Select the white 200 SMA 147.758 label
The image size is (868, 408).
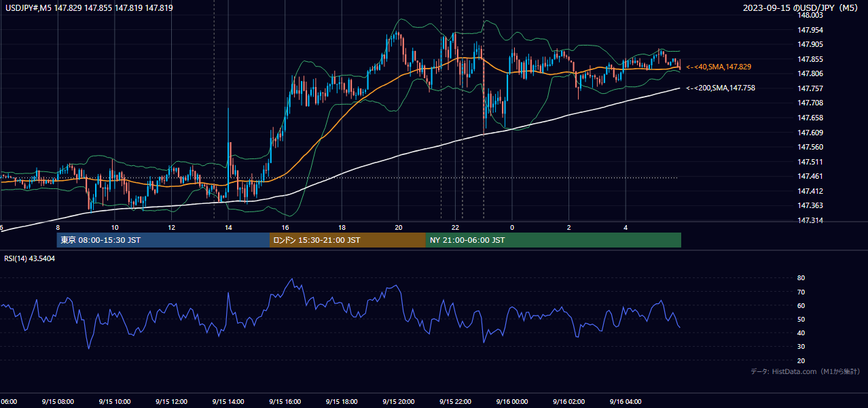(x=720, y=88)
